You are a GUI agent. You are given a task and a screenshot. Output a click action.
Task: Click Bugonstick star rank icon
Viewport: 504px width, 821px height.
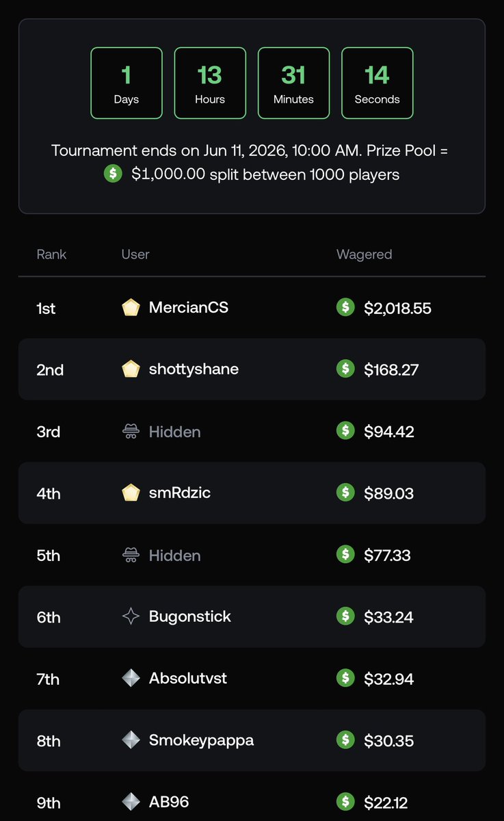tap(131, 616)
